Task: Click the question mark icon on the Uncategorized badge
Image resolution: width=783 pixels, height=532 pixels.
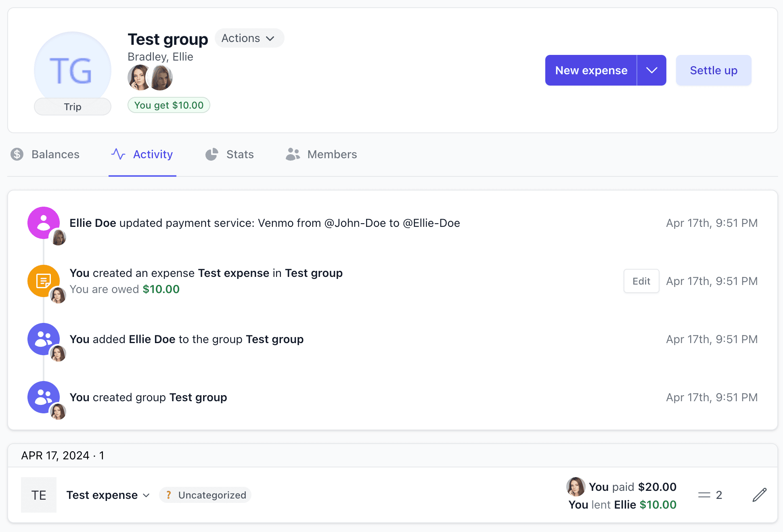Action: (168, 495)
